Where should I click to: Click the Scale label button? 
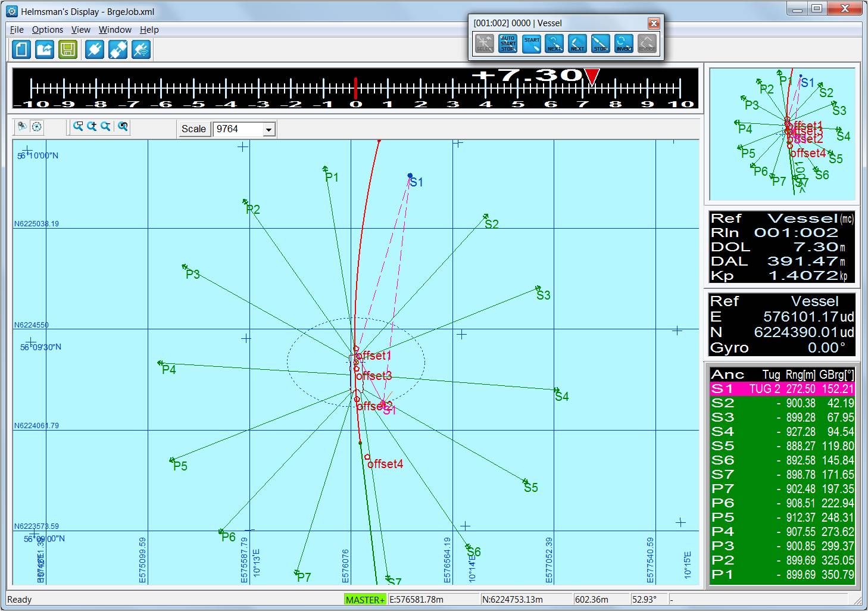click(x=193, y=129)
